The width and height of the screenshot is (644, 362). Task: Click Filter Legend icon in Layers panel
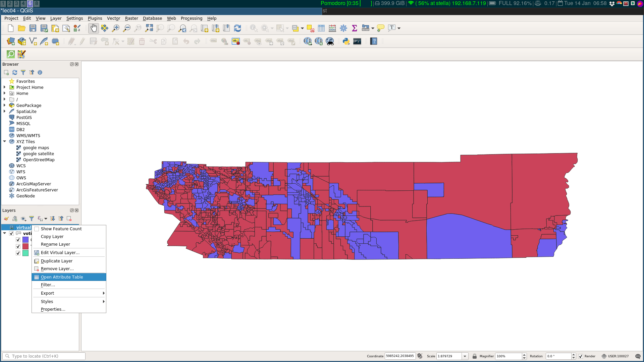[x=32, y=219]
